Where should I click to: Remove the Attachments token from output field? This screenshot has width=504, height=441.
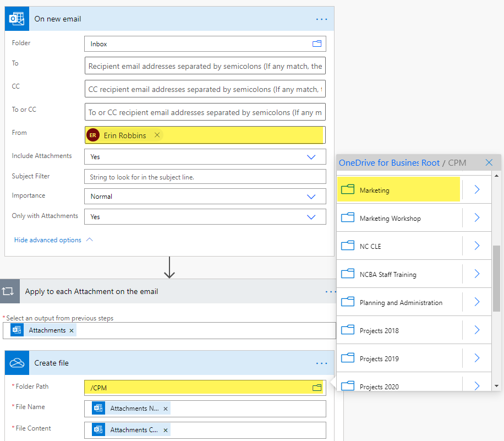click(x=71, y=330)
